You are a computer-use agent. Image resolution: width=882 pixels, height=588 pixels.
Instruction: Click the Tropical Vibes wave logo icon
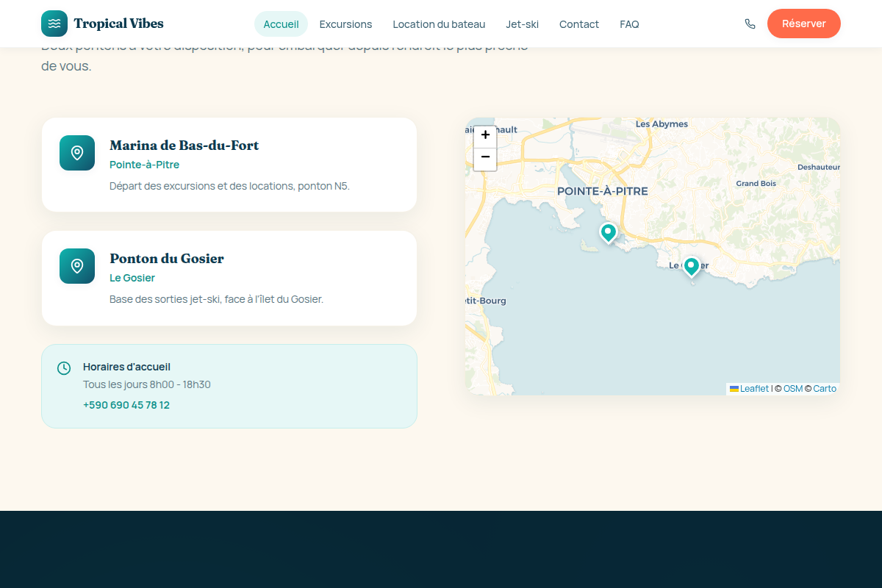point(54,24)
